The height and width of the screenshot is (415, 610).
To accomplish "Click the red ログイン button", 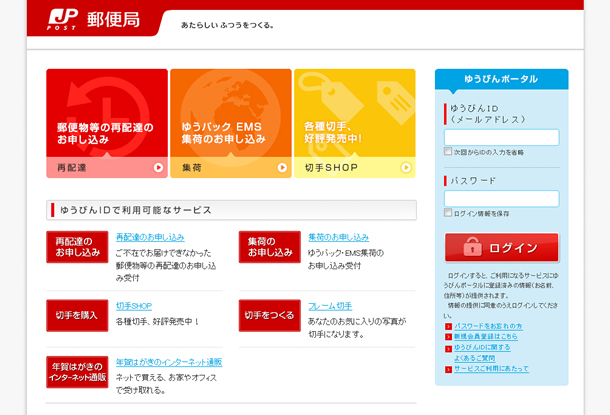I will tap(501, 247).
